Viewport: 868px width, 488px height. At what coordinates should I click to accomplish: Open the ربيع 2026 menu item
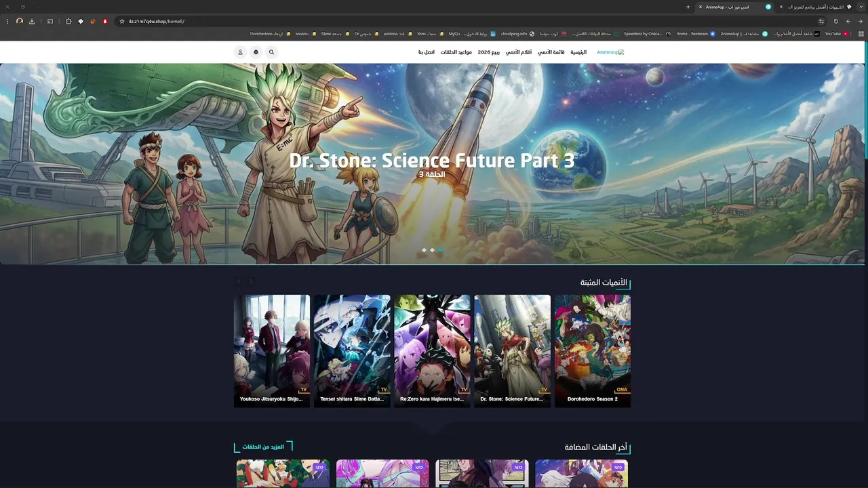[489, 52]
